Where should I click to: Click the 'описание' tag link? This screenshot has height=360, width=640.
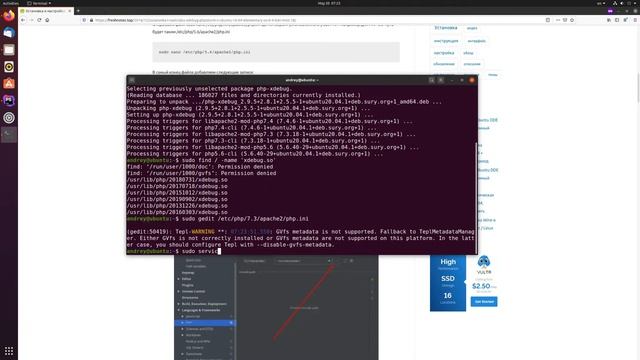(472, 64)
